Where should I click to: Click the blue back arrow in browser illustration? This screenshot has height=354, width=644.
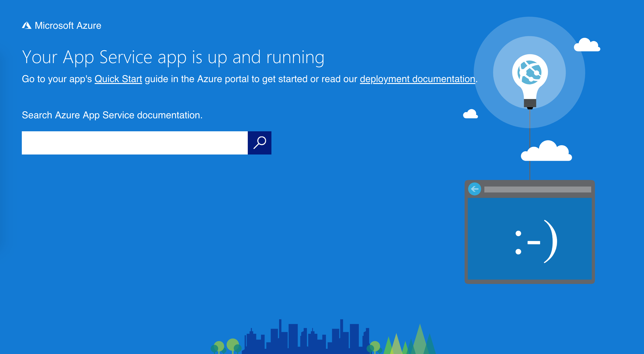[x=474, y=189]
